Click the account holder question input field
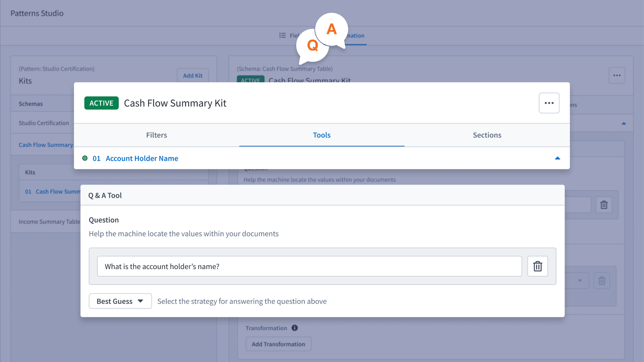The width and height of the screenshot is (644, 362). click(x=309, y=266)
